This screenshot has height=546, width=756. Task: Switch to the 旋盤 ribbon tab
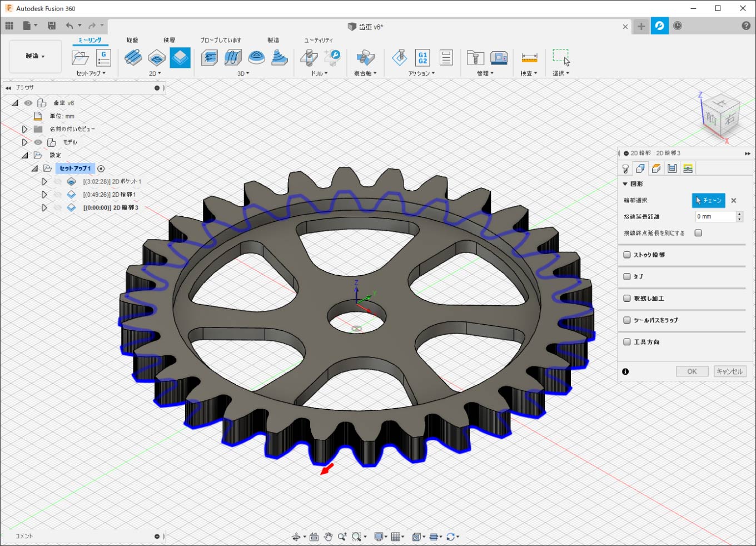(132, 40)
